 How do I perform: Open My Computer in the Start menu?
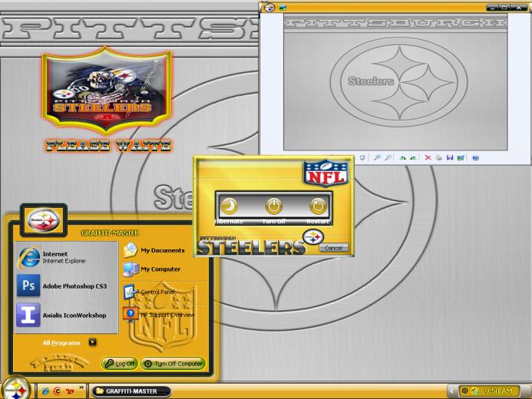(x=152, y=269)
